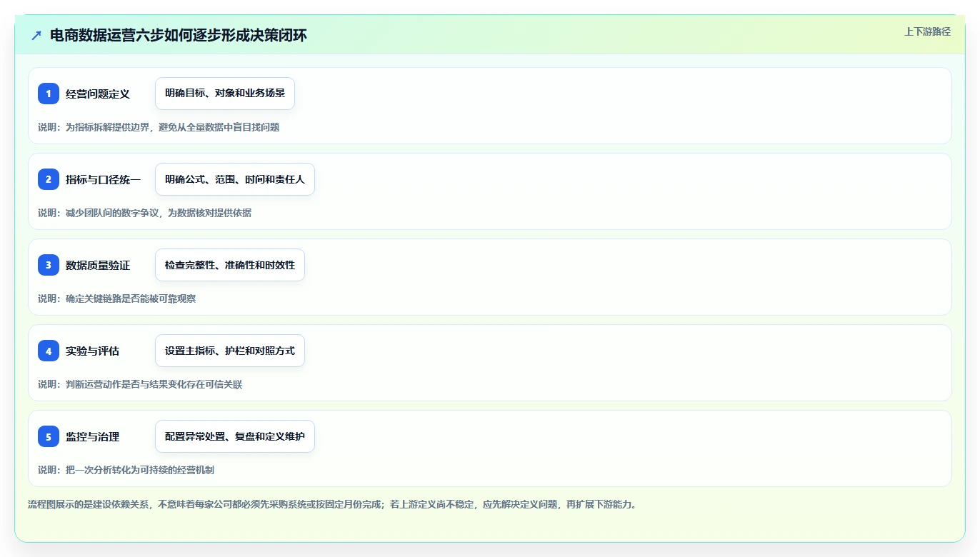
Task: Click the step number 2 badge
Action: (49, 179)
